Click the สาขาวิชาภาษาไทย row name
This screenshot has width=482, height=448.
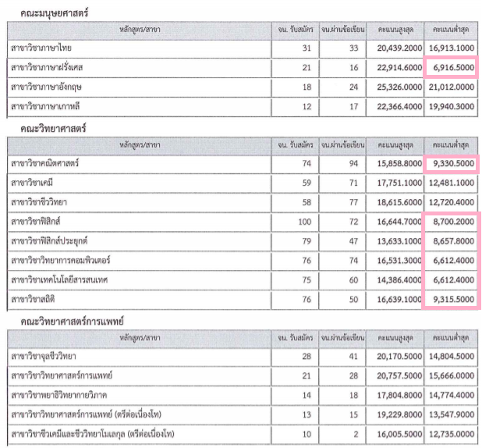[41, 48]
